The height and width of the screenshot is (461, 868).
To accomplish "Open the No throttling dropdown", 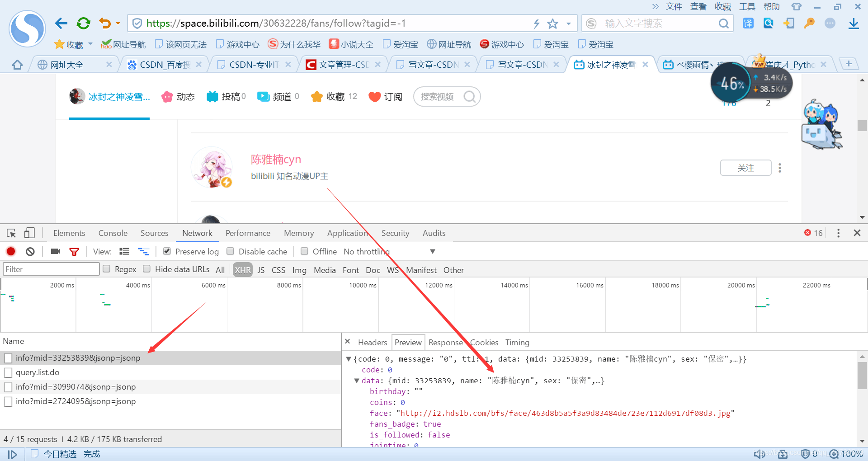I will click(389, 251).
